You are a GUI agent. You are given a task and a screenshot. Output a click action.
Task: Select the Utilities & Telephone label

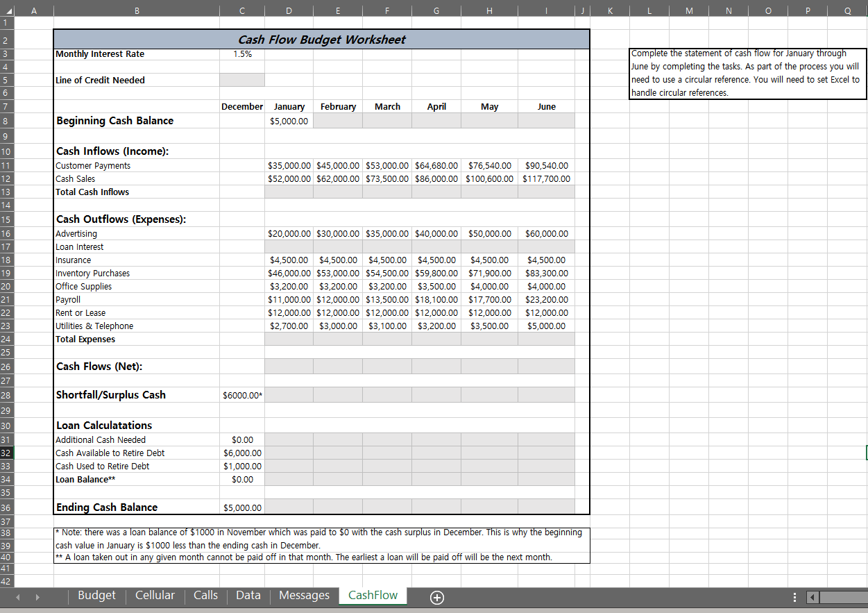tap(94, 326)
